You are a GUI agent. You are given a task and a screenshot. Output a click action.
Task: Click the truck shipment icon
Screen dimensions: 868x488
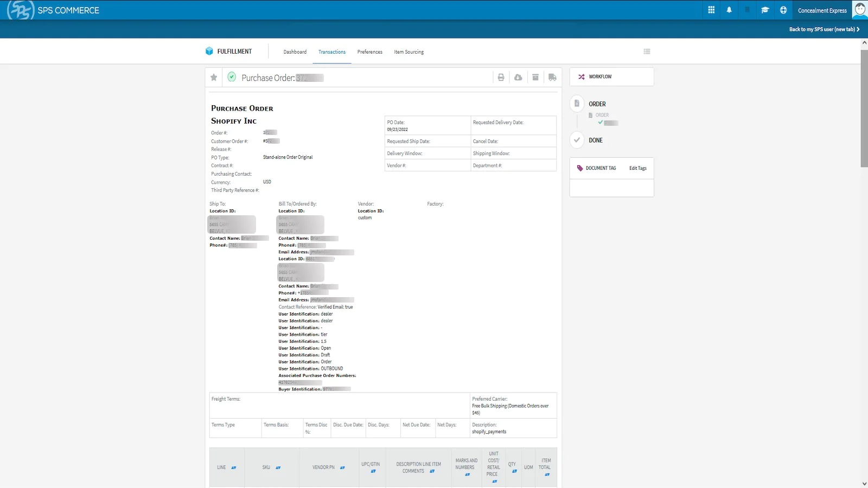(552, 78)
